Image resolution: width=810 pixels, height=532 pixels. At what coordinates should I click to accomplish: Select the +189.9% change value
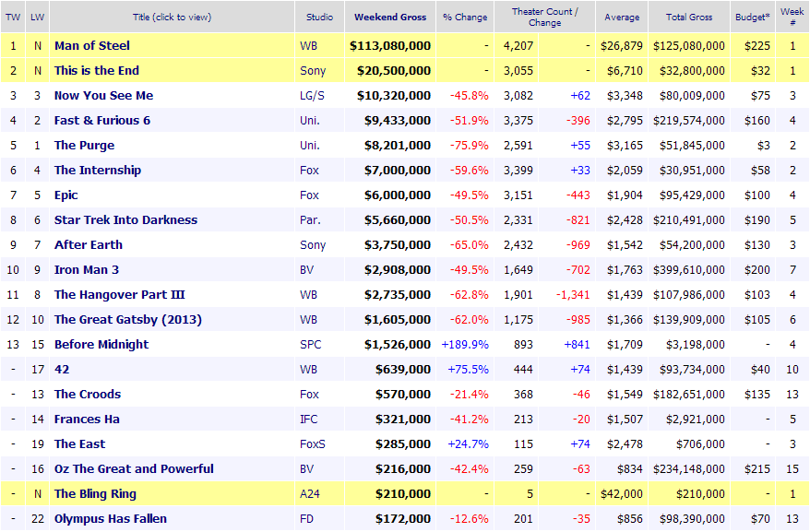pyautogui.click(x=465, y=345)
